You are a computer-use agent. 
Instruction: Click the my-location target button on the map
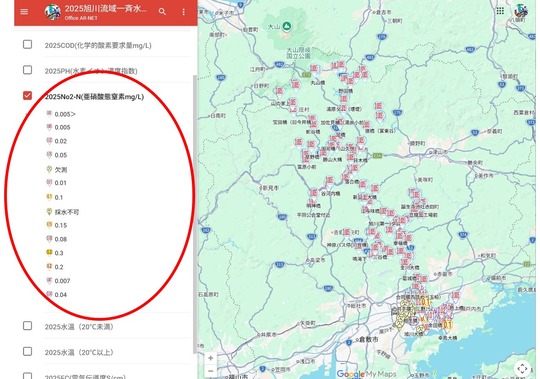[522, 368]
